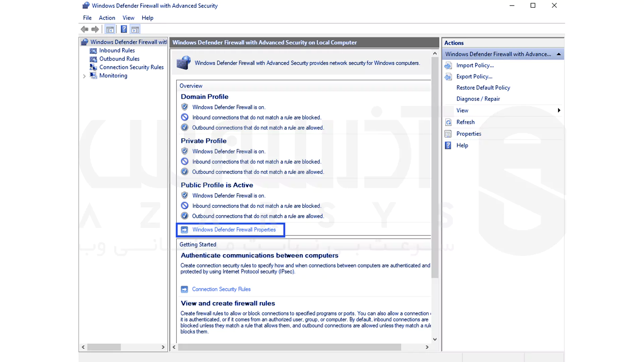
Task: Toggle the Show/Hide Console Tree toolbar icon
Action: pyautogui.click(x=110, y=29)
